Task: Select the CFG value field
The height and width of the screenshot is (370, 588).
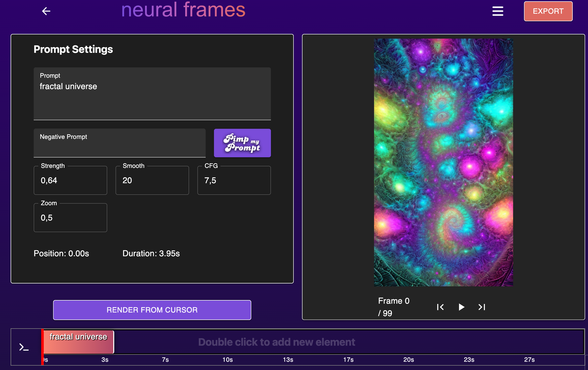Action: [234, 180]
